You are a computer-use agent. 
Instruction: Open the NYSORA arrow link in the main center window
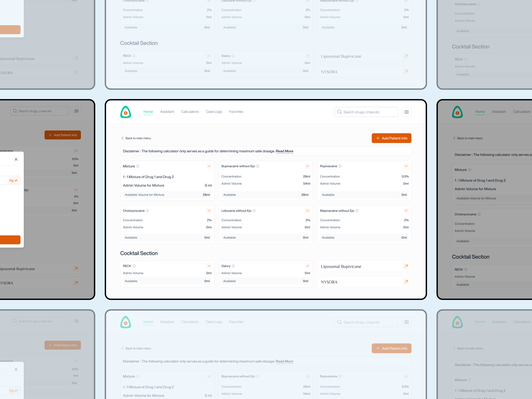tap(406, 281)
